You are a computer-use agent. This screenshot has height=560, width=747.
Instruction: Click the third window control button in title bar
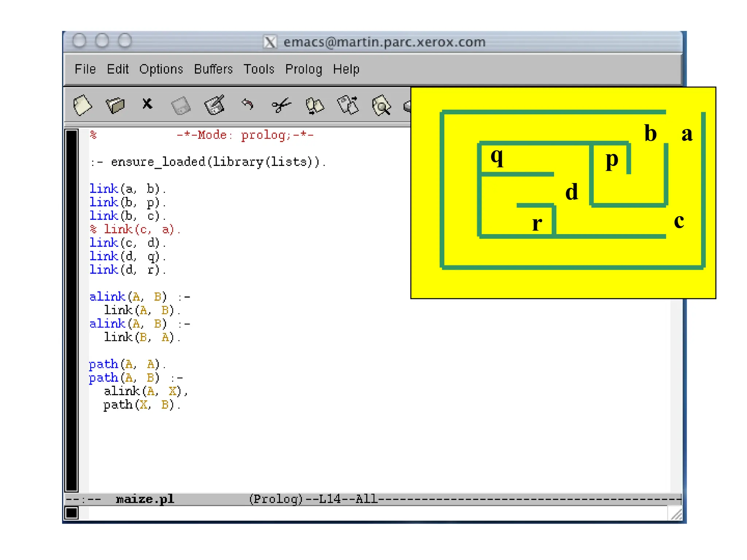tap(125, 40)
